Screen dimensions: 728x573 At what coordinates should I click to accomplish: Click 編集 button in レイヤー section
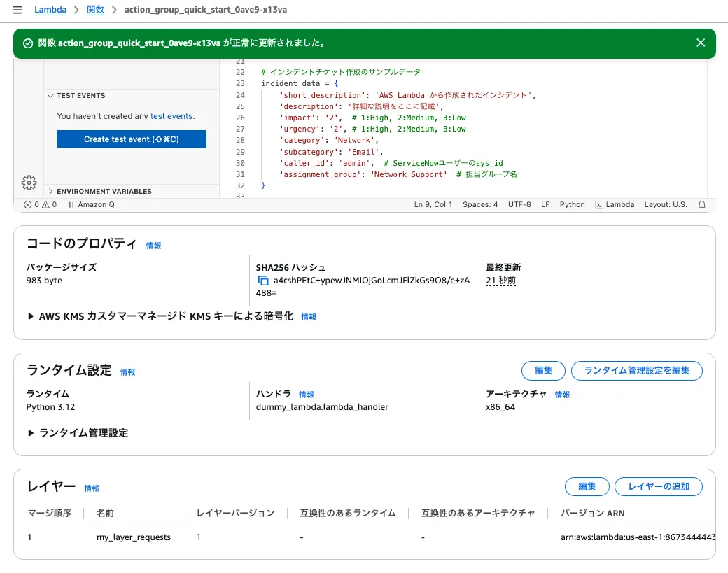pyautogui.click(x=587, y=486)
